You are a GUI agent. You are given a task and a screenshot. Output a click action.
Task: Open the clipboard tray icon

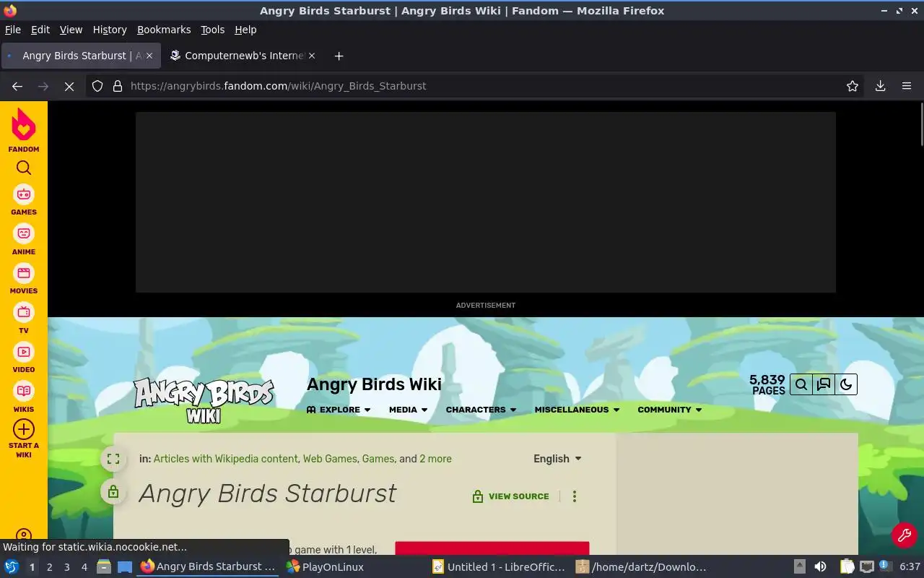click(847, 567)
